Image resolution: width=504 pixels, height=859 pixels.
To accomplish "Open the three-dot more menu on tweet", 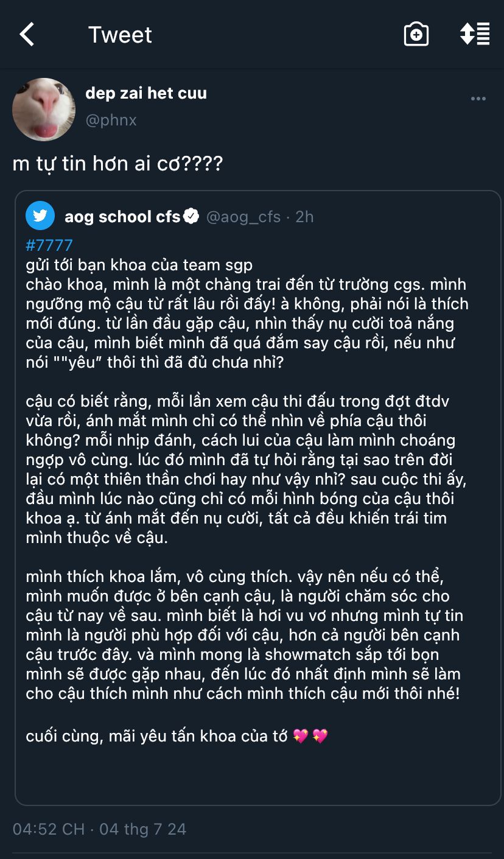I will (x=478, y=99).
